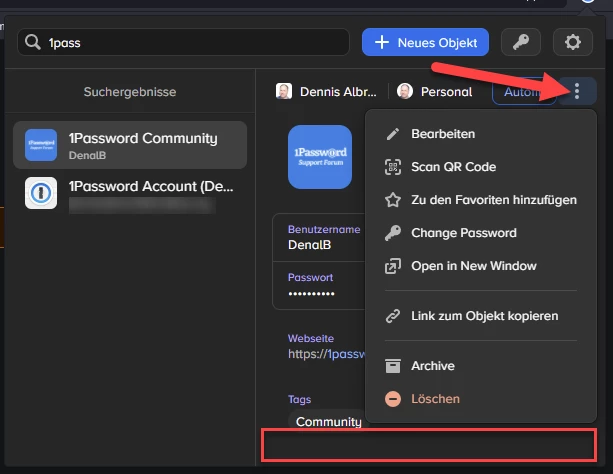
Task: Create a new item with Neues Objekt
Action: (x=425, y=42)
